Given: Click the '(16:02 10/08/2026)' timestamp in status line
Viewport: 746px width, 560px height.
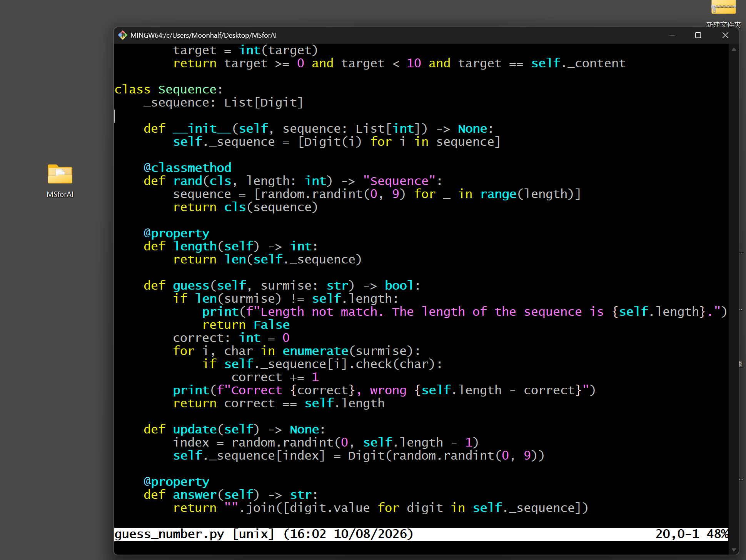Looking at the screenshot, I should (x=348, y=534).
